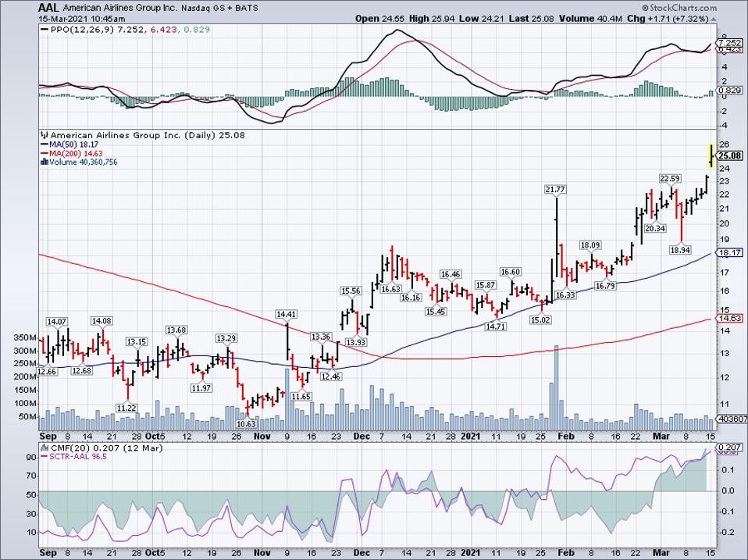The height and width of the screenshot is (560, 748).
Task: Click the price bar icon beside the Daily legend
Action: pos(45,135)
